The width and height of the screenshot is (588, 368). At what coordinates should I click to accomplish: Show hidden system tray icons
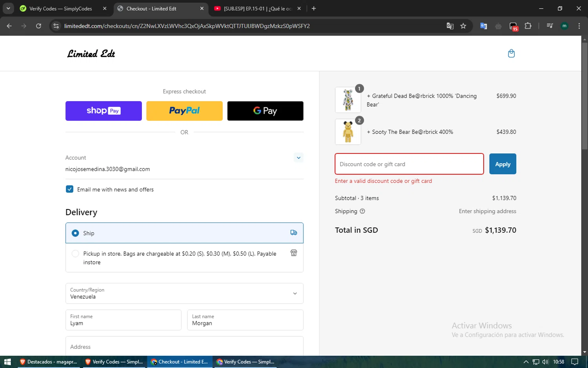point(526,362)
